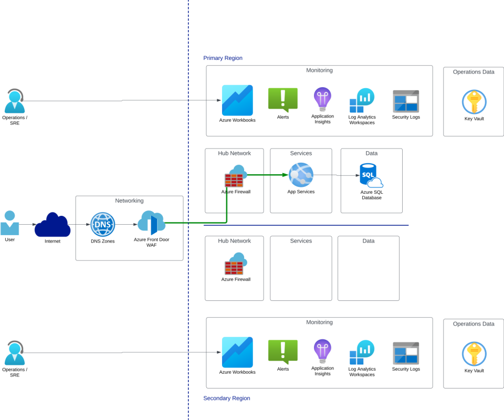Screen dimensions: 504x420
Task: Select Azure Firewall icon in secondary Hub Network
Action: click(x=236, y=264)
